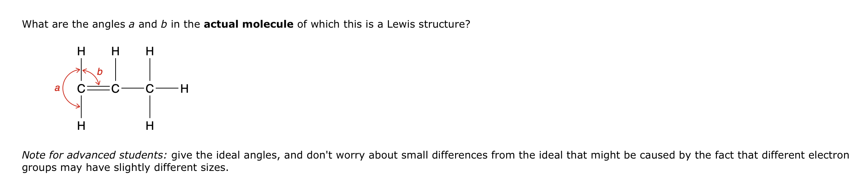Viewport: 868px width, 176px height.
Task: Select the rightmost carbon atom
Action: 149,89
